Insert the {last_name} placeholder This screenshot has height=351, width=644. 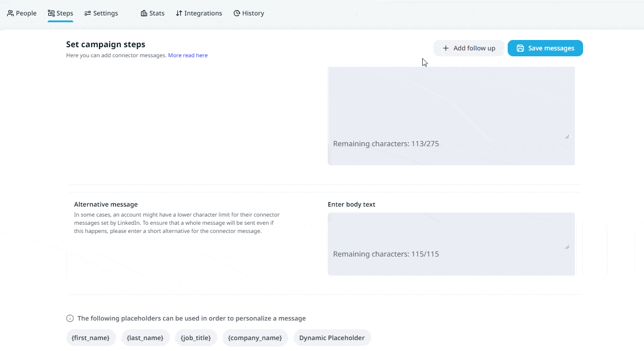click(x=145, y=338)
